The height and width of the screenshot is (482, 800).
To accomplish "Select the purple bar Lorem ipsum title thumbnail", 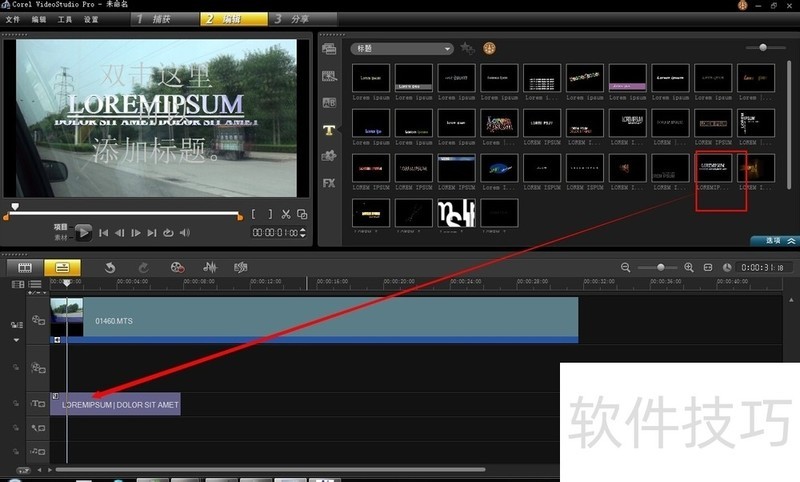I will (628, 78).
